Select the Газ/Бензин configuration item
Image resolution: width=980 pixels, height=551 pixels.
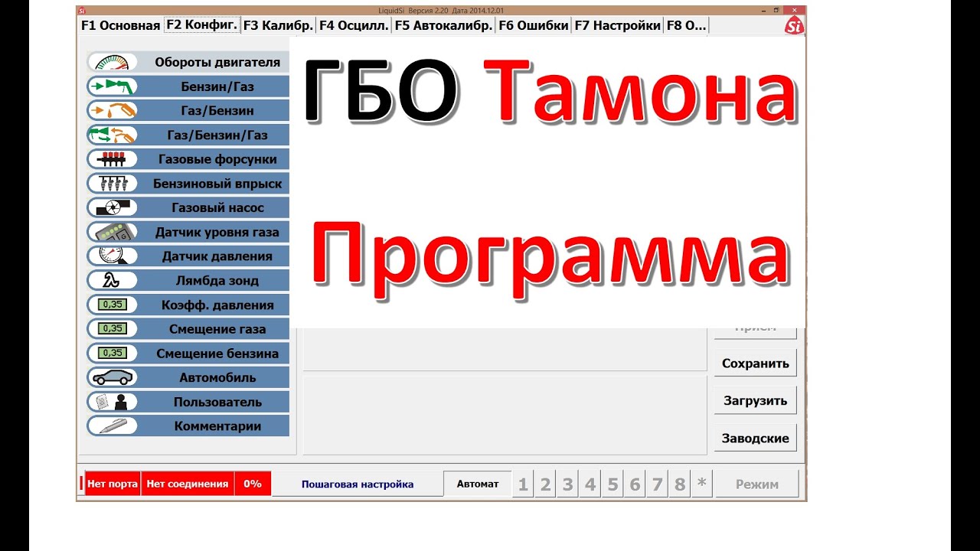(x=188, y=110)
